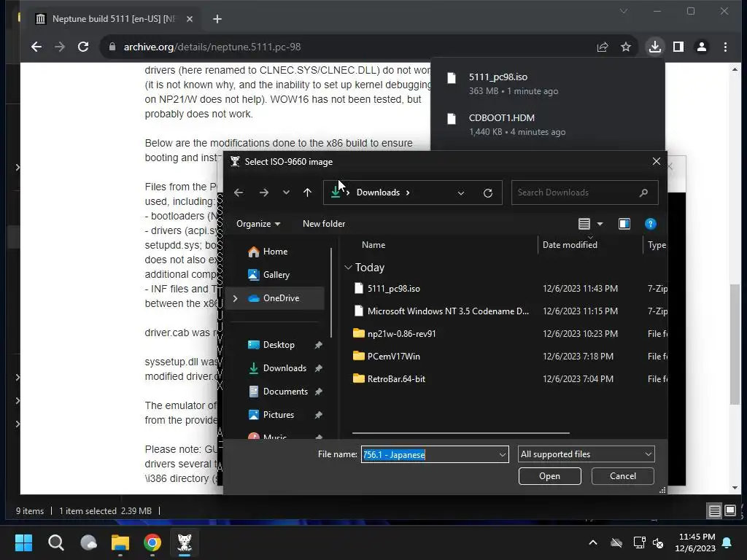Open file dialog help icon

[x=650, y=224]
